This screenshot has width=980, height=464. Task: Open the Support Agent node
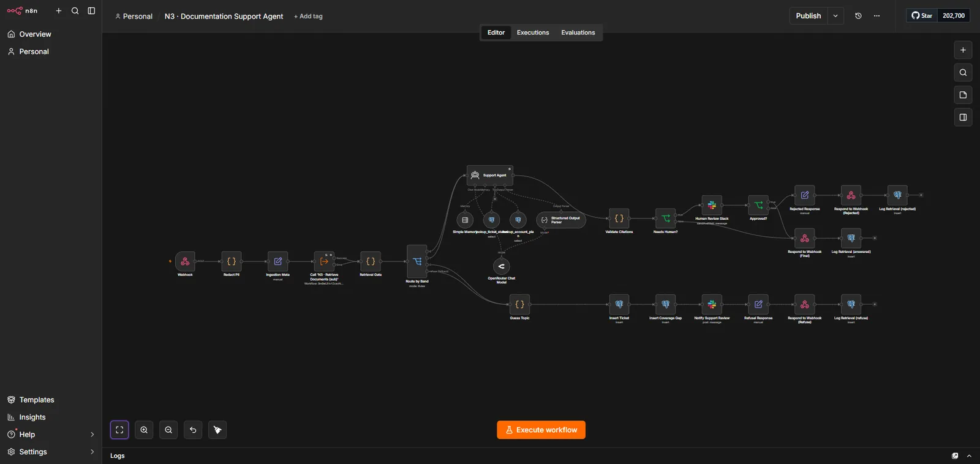click(490, 175)
